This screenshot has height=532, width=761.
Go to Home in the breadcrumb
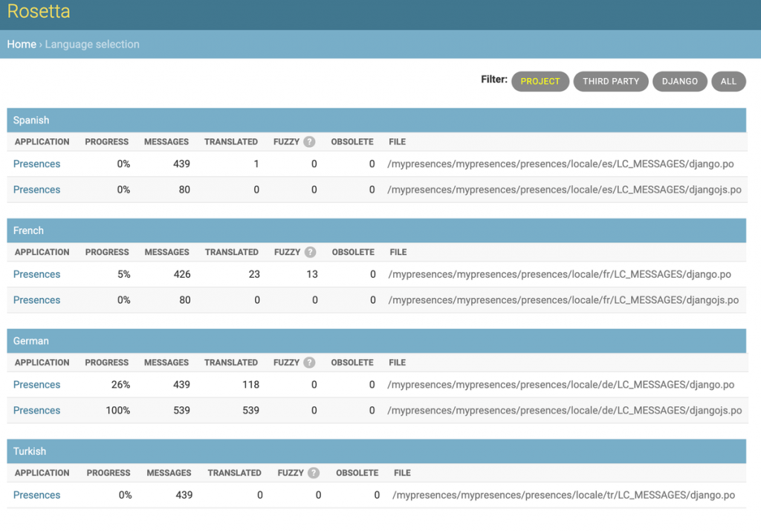coord(22,44)
